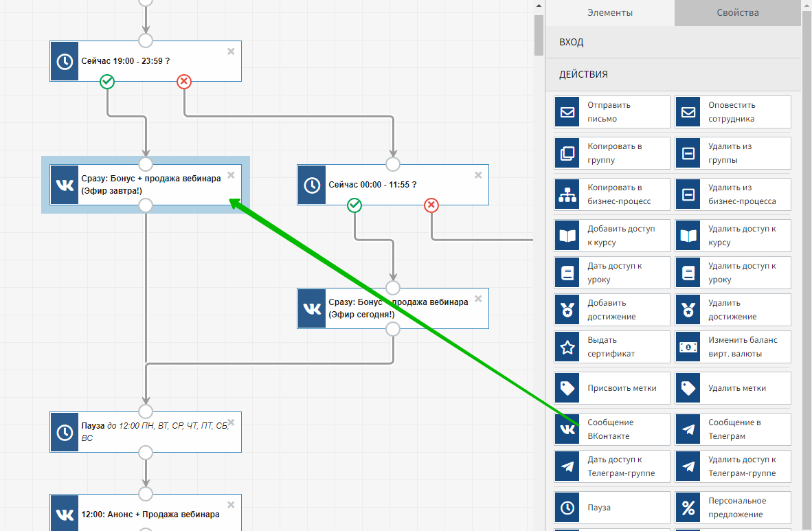Viewport: 812px width, 531px height.
Task: Select Отправить письмо action element
Action: pyautogui.click(x=612, y=112)
